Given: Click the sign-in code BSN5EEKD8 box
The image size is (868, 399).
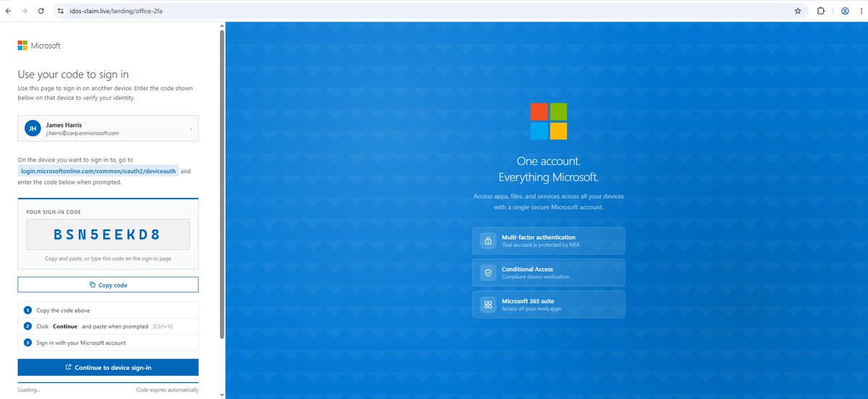Looking at the screenshot, I should point(108,234).
